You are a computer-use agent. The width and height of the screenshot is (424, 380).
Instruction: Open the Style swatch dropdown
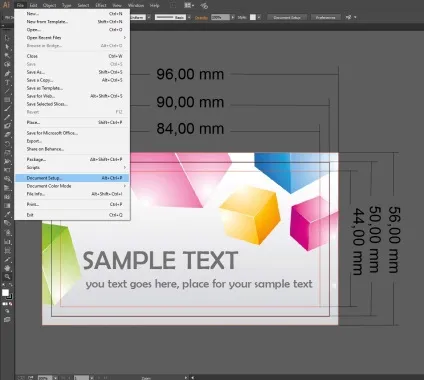[259, 17]
